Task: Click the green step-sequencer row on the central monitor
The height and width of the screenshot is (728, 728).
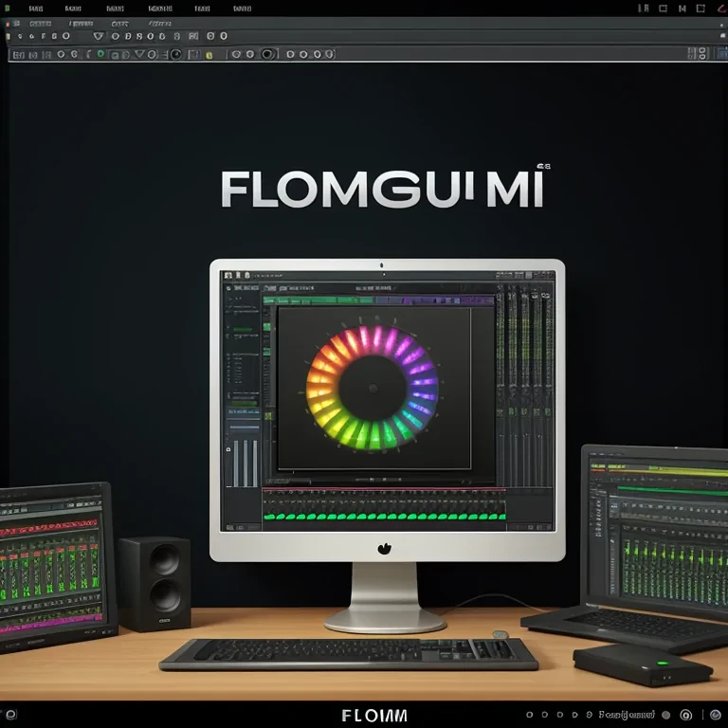Action: [x=385, y=517]
